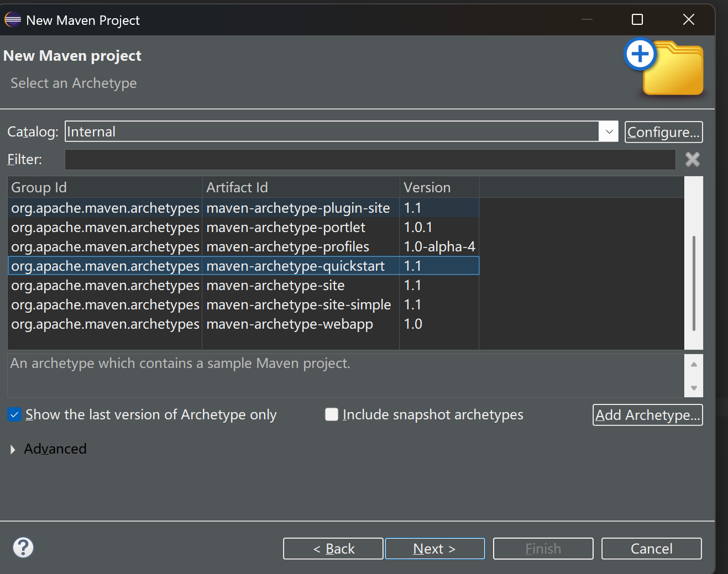Click the Eclipse icon in title bar
This screenshot has height=574, width=728.
tap(13, 20)
